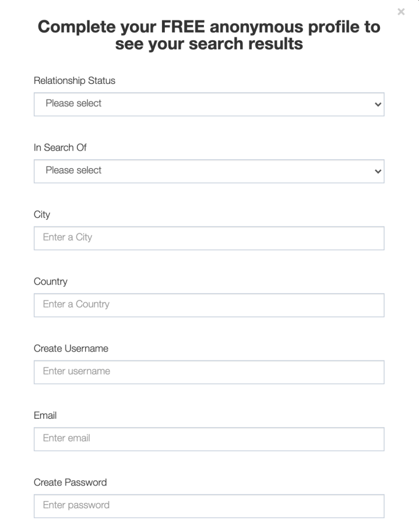Focus the Enter a City field
The image size is (419, 532).
(209, 238)
